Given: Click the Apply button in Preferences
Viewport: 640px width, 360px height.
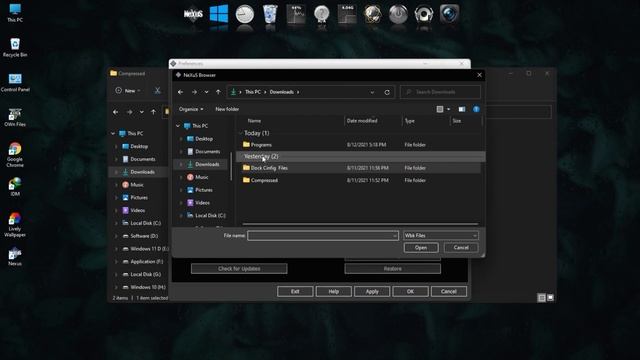Looking at the screenshot, I should coord(372,291).
